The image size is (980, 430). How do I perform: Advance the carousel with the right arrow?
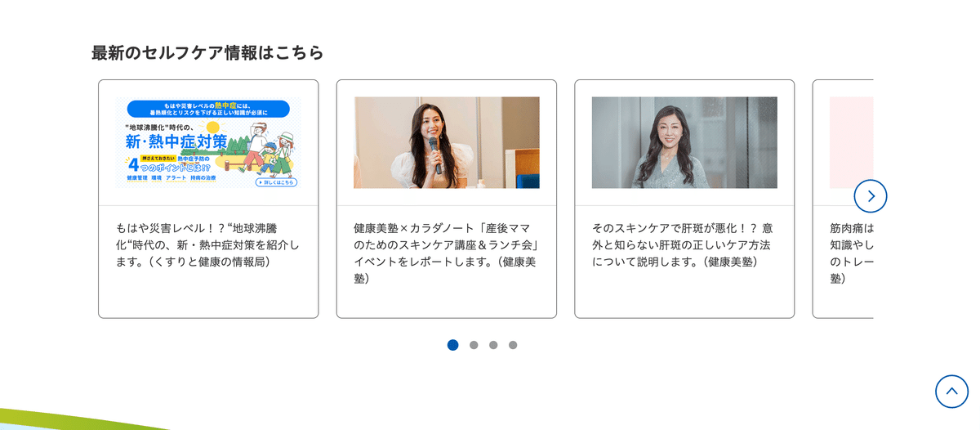pyautogui.click(x=871, y=196)
